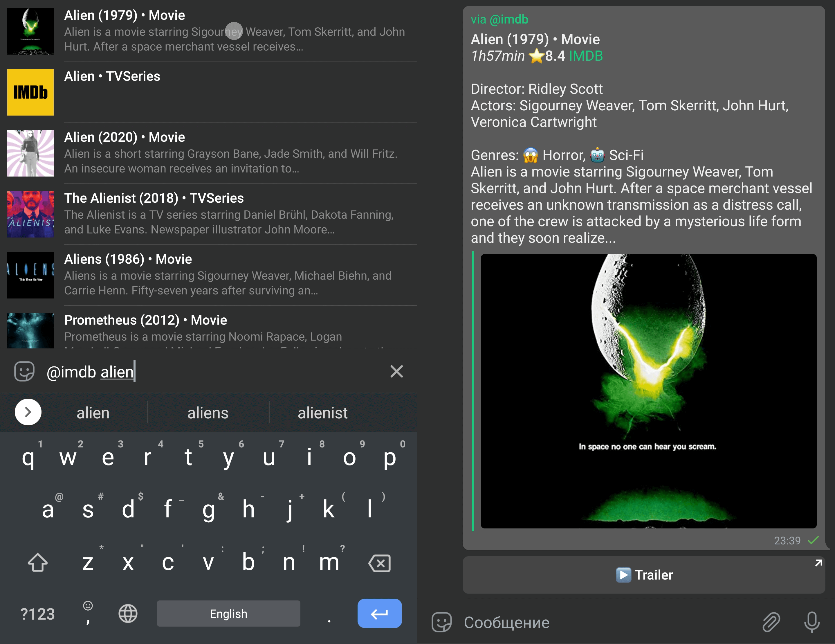Tap the external link icon on Trailer
Screen dimensions: 835x644
coord(817,562)
